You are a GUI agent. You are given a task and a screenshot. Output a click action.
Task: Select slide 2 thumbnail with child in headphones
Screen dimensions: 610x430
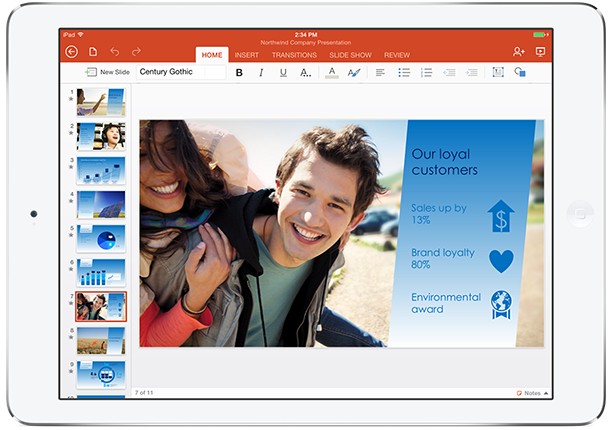(101, 136)
